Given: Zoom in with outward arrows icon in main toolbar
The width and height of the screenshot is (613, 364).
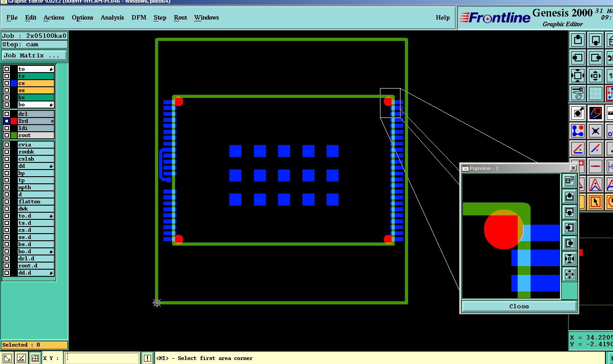Looking at the screenshot, I should point(596,76).
